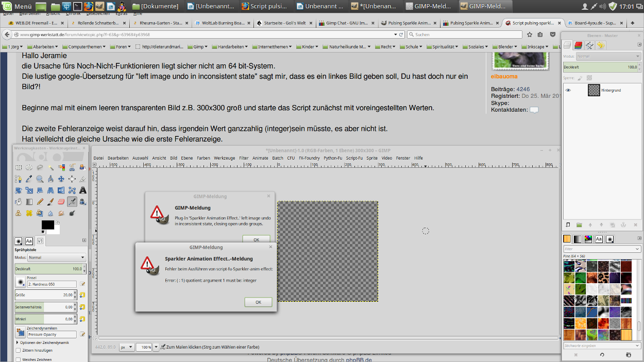
Task: Enable Weiches Zeichnen checkbox
Action: click(x=19, y=359)
